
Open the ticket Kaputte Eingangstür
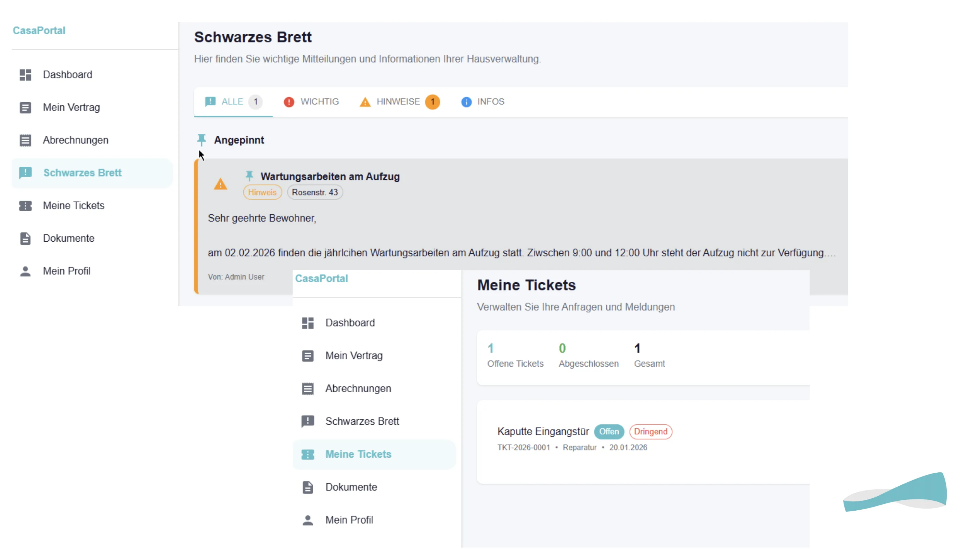543,432
